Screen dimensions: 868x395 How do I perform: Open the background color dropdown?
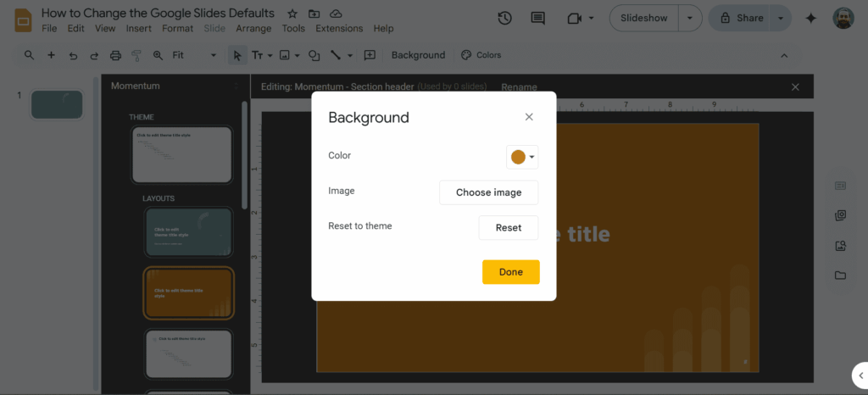(522, 157)
